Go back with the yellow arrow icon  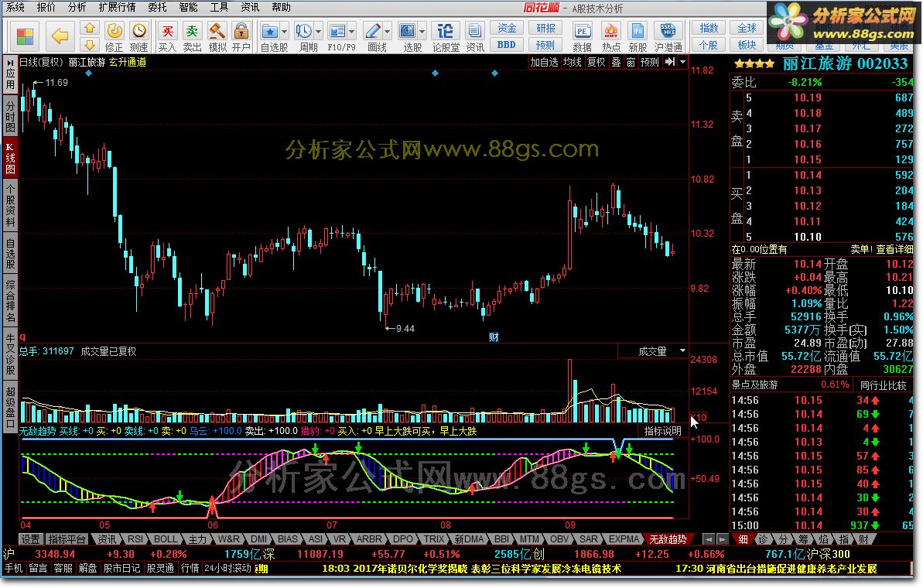pos(60,36)
